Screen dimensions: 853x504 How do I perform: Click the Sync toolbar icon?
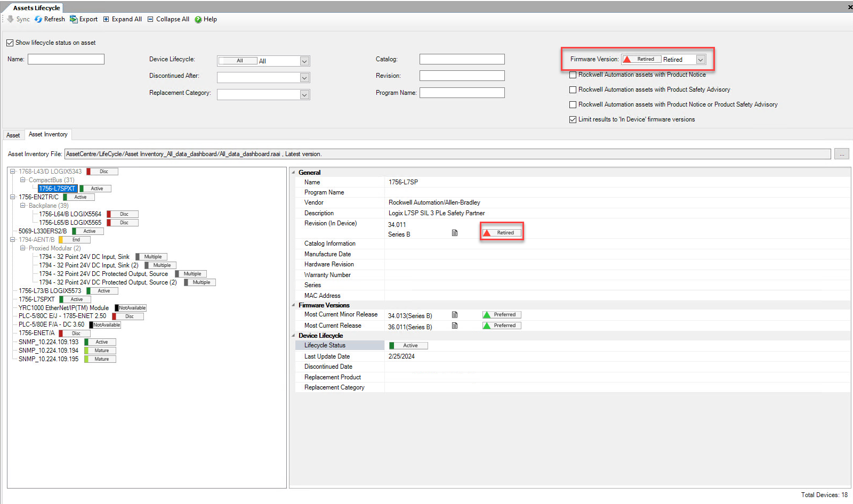[x=11, y=19]
